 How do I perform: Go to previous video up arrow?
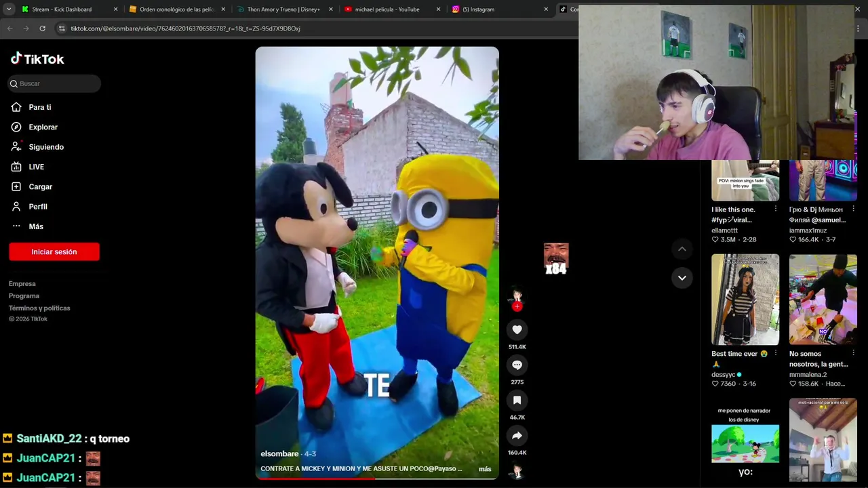(x=682, y=249)
